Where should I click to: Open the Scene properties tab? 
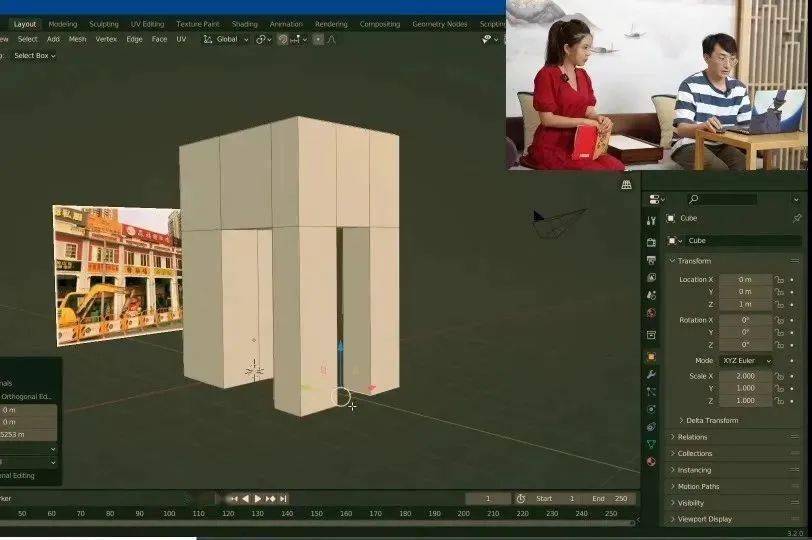[651, 295]
